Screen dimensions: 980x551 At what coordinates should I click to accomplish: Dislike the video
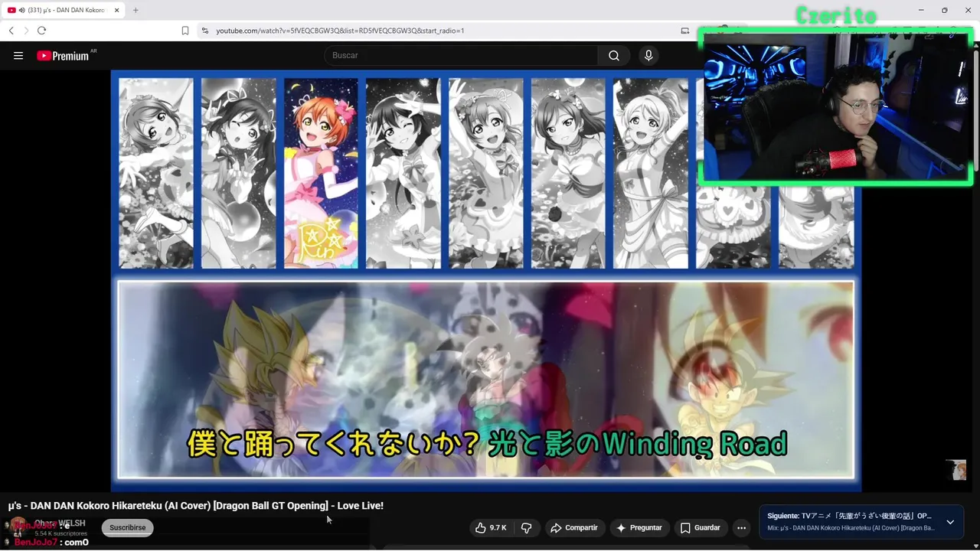tap(527, 528)
